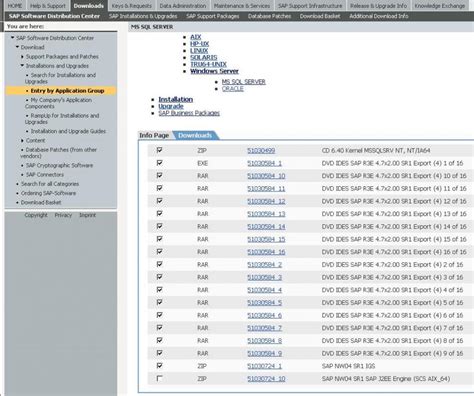Open download link 51030724_1
474x396 pixels.
click(264, 366)
